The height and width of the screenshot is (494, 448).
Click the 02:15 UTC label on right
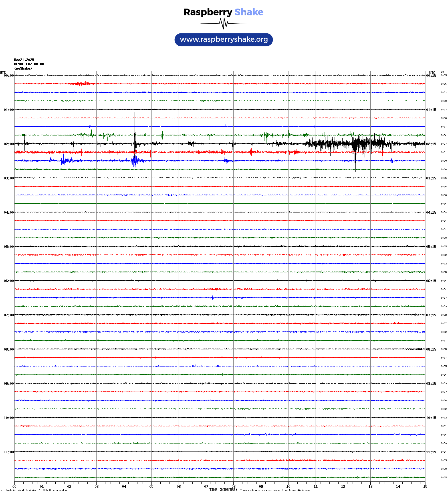pyautogui.click(x=431, y=144)
